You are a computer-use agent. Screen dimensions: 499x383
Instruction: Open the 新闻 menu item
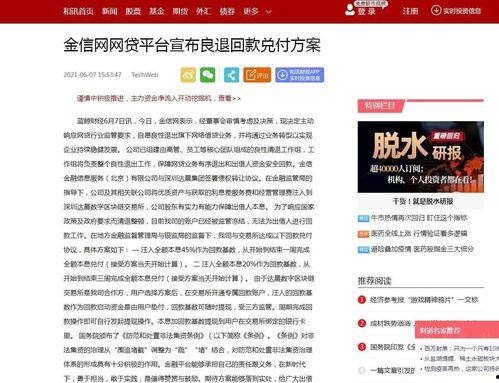point(110,11)
